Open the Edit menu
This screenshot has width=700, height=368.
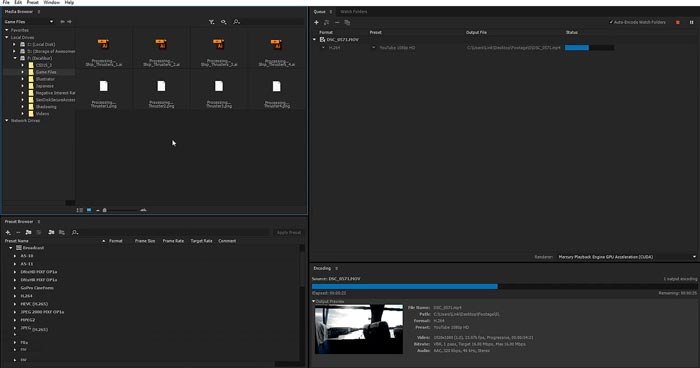click(18, 2)
